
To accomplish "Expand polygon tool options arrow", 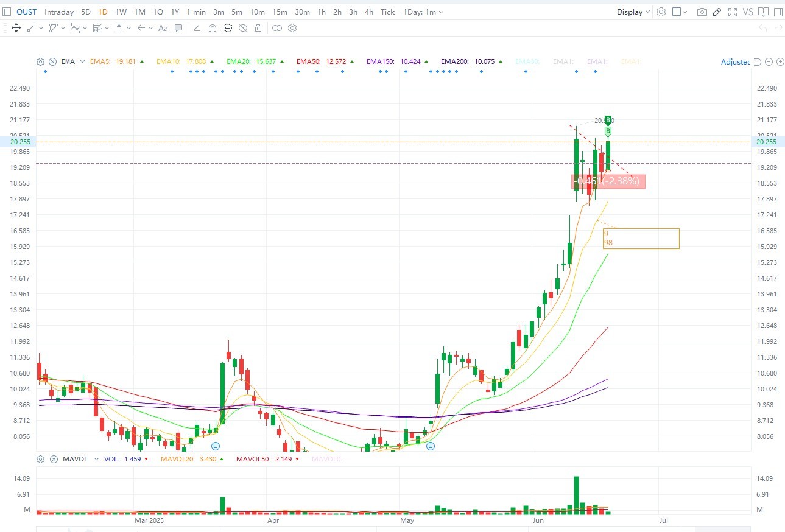I will point(63,28).
